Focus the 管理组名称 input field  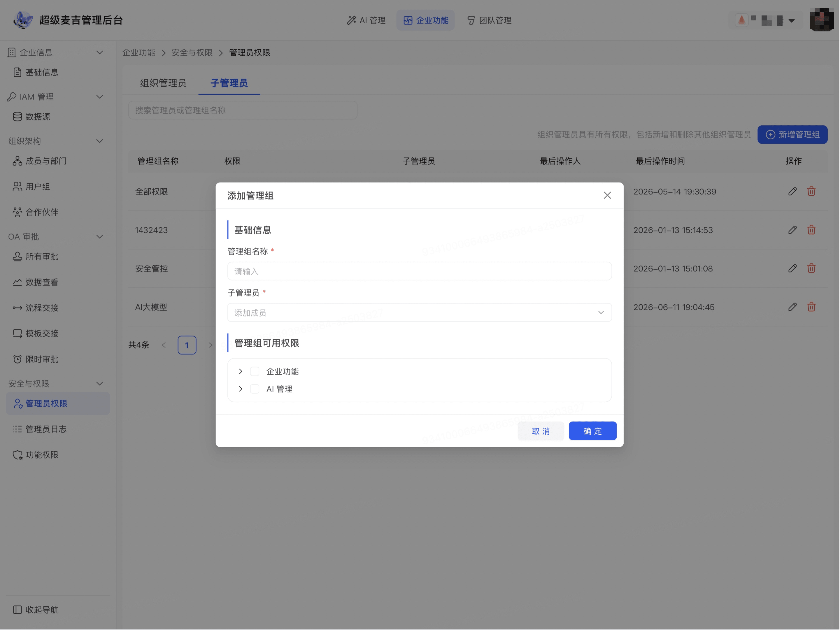pos(419,271)
